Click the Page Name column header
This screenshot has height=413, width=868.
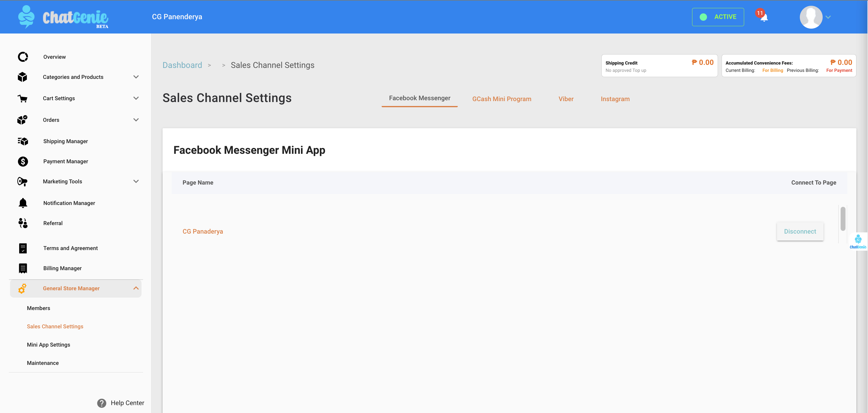tap(198, 183)
